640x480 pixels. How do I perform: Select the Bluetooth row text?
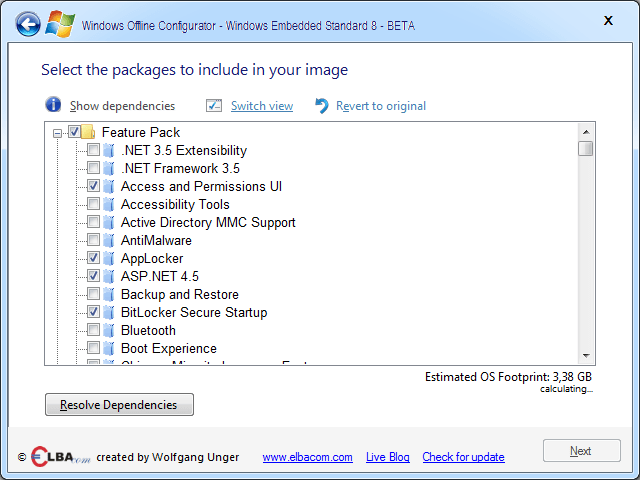148,330
